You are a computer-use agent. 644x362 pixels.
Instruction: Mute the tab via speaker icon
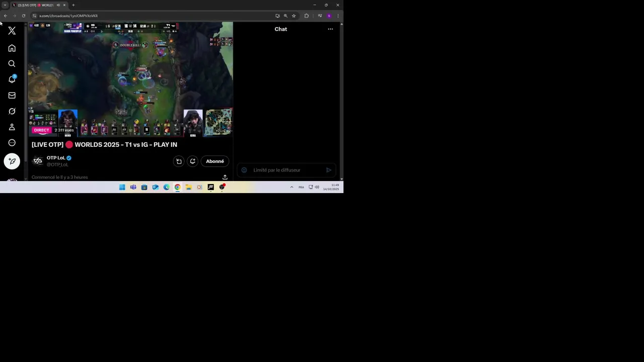click(x=58, y=5)
